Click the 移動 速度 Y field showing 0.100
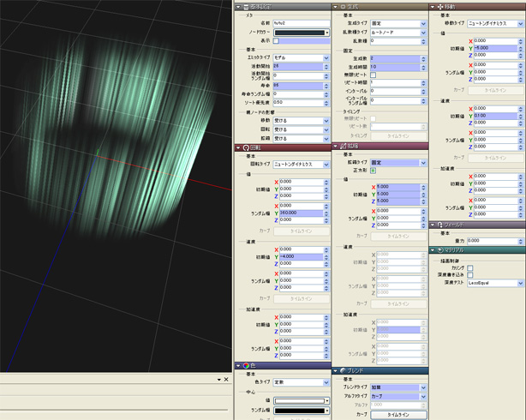 click(496, 116)
